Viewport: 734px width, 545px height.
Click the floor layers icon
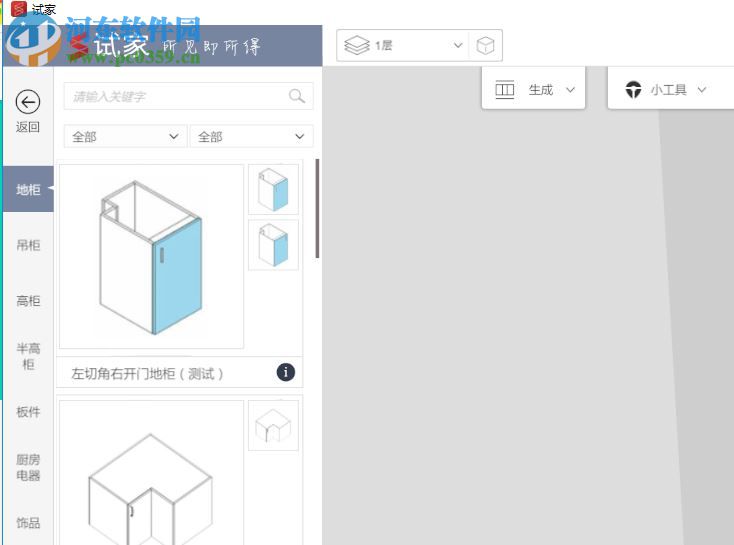click(357, 45)
